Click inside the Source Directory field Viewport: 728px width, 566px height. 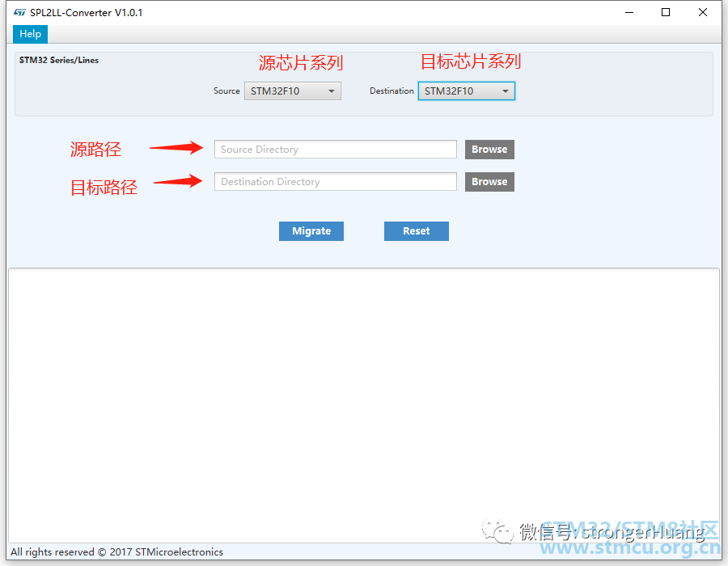pyautogui.click(x=335, y=150)
